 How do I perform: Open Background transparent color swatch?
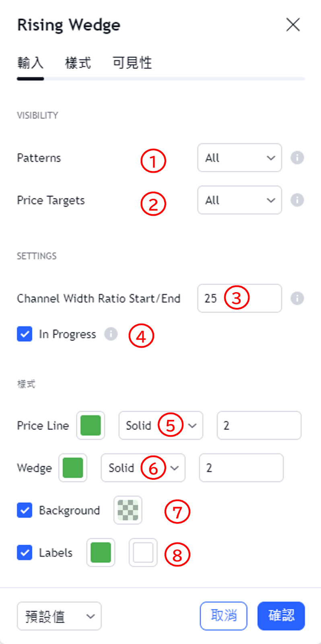tap(128, 510)
